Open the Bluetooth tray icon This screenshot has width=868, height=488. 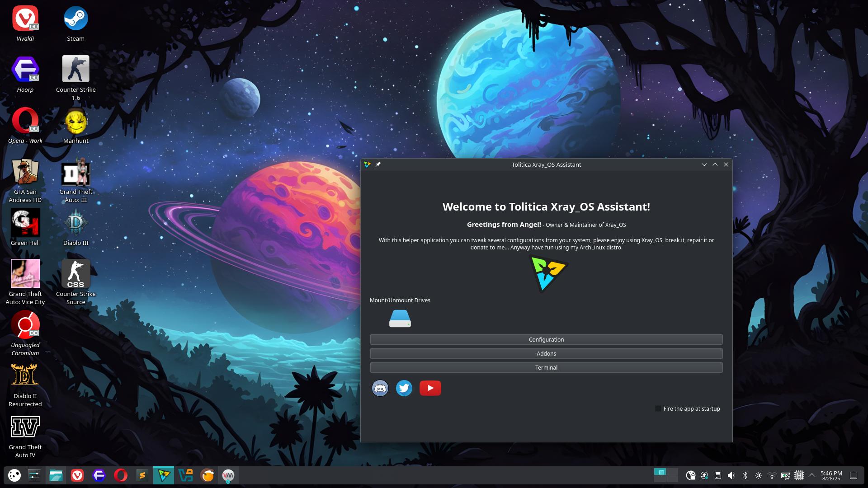pyautogui.click(x=745, y=475)
